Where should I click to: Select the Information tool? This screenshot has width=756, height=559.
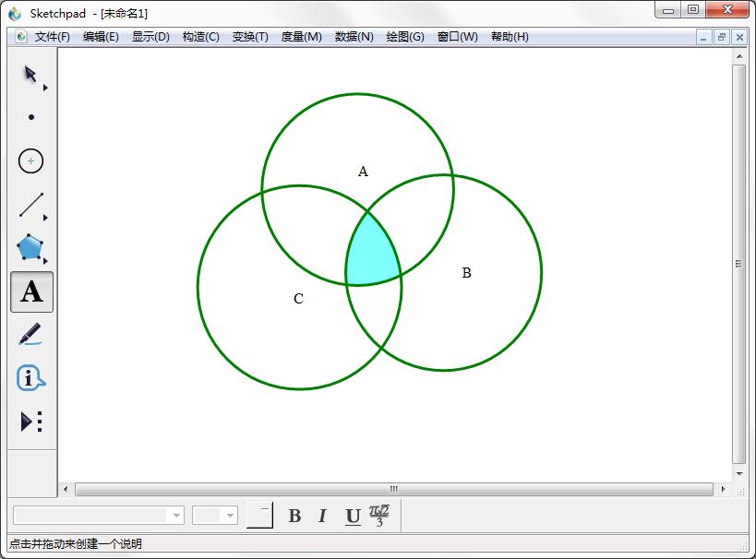coord(30,377)
